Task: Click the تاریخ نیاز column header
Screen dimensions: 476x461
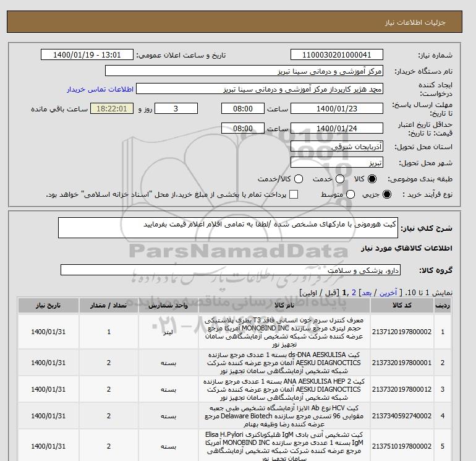Action: (x=48, y=306)
